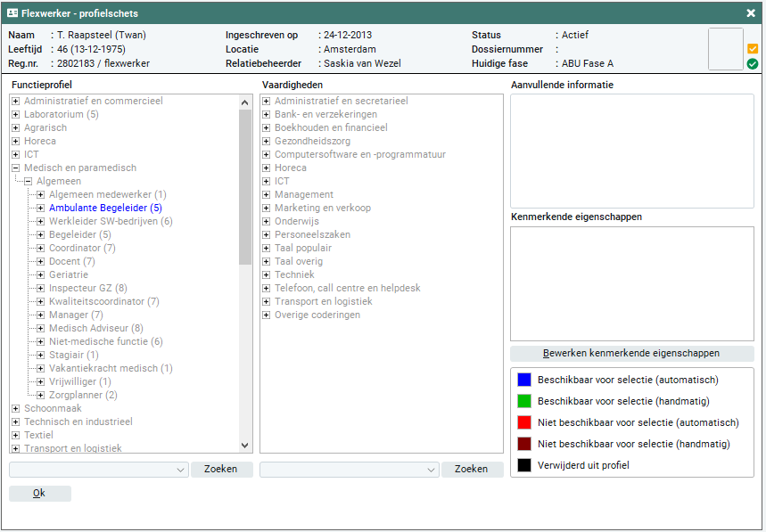
Task: Open the Vaardigheden search dropdown
Action: [x=432, y=470]
